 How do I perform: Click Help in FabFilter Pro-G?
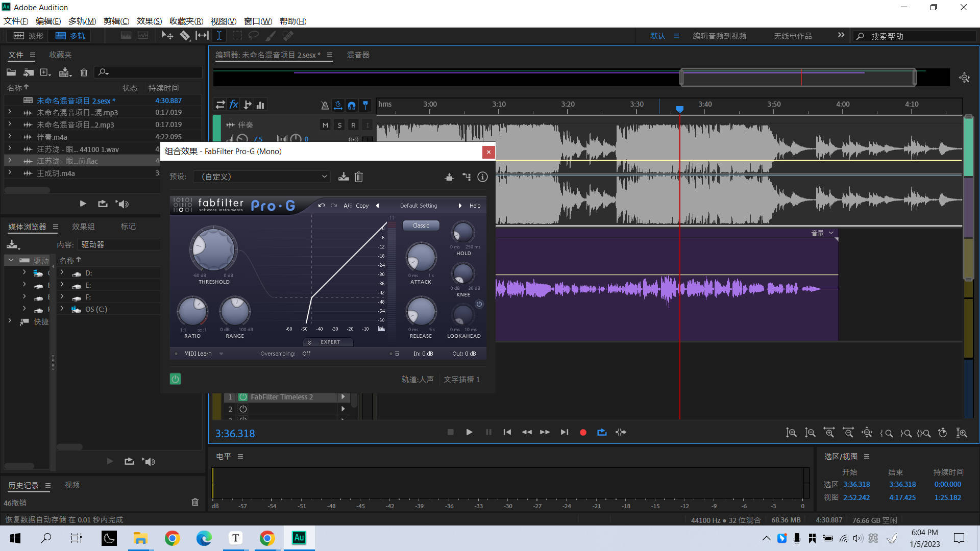(475, 206)
